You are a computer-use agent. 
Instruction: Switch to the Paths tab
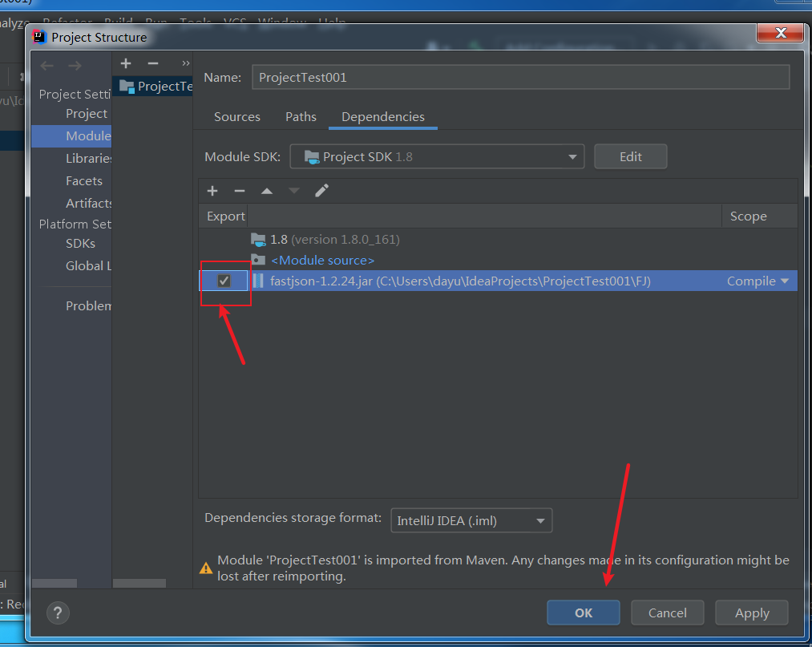pyautogui.click(x=301, y=117)
